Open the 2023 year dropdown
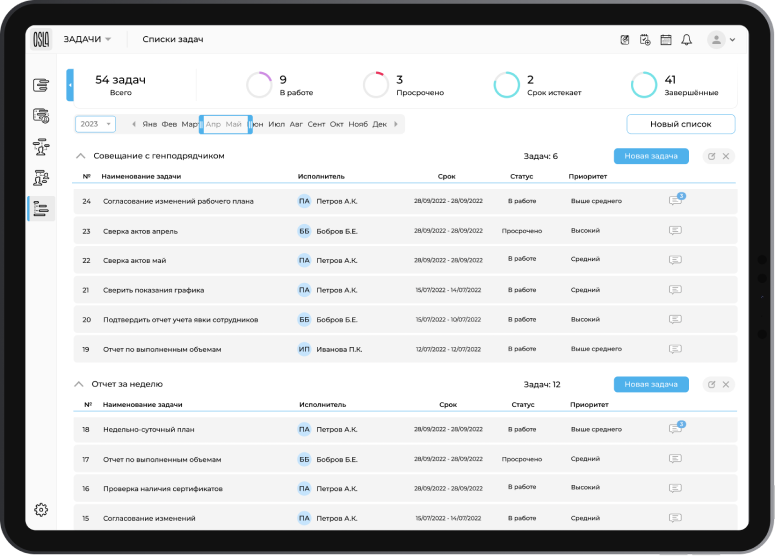Image resolution: width=775 pixels, height=556 pixels. [x=96, y=124]
